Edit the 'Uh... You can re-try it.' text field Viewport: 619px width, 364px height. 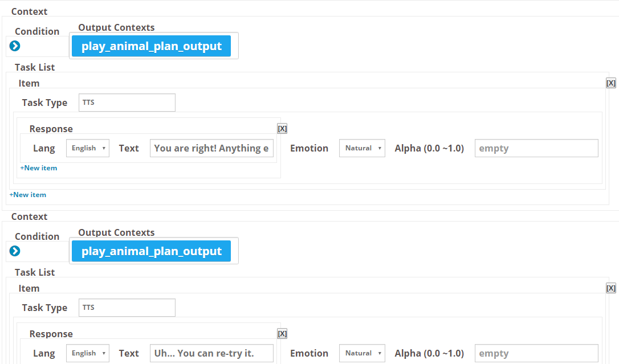pos(211,353)
